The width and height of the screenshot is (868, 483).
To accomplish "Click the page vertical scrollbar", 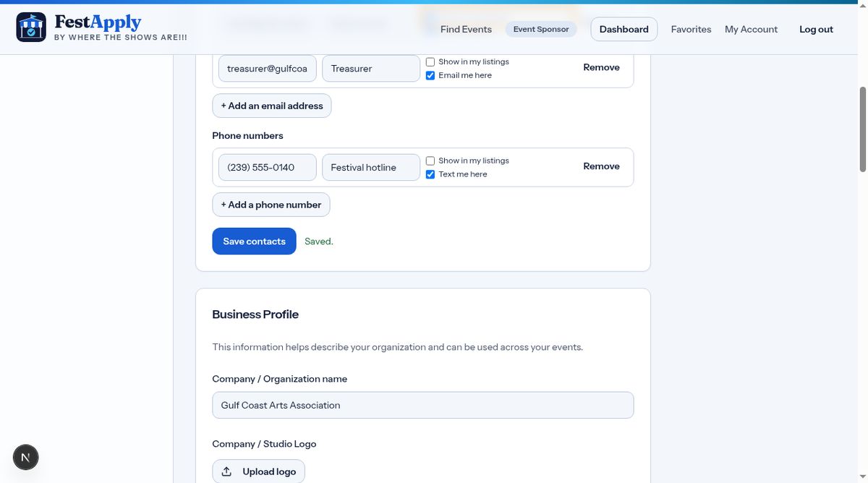I will pos(862,130).
